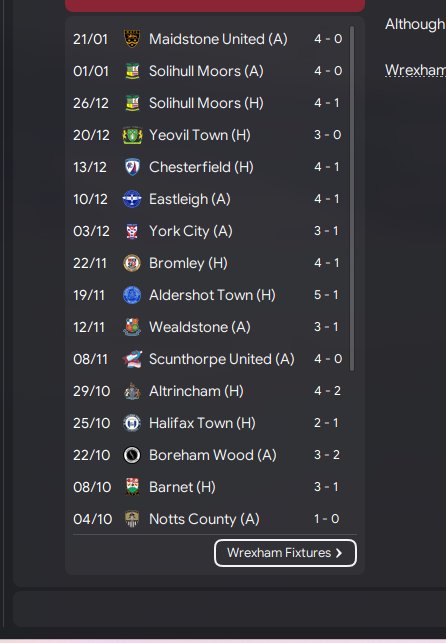Click the Maidstone United club crest
446x643 pixels.
pyautogui.click(x=132, y=39)
